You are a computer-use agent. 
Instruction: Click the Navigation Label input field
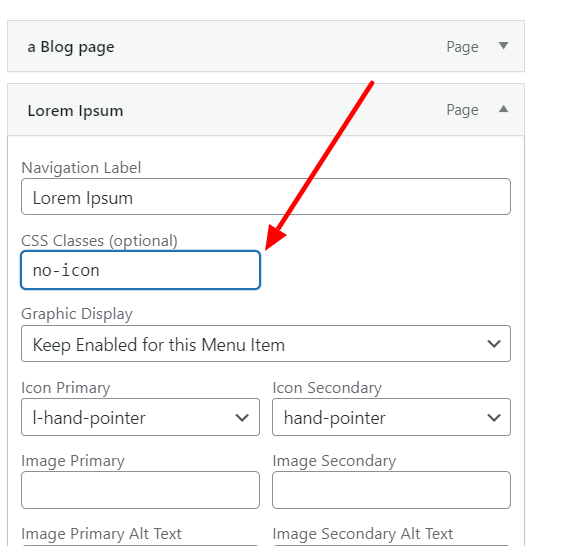pos(266,197)
